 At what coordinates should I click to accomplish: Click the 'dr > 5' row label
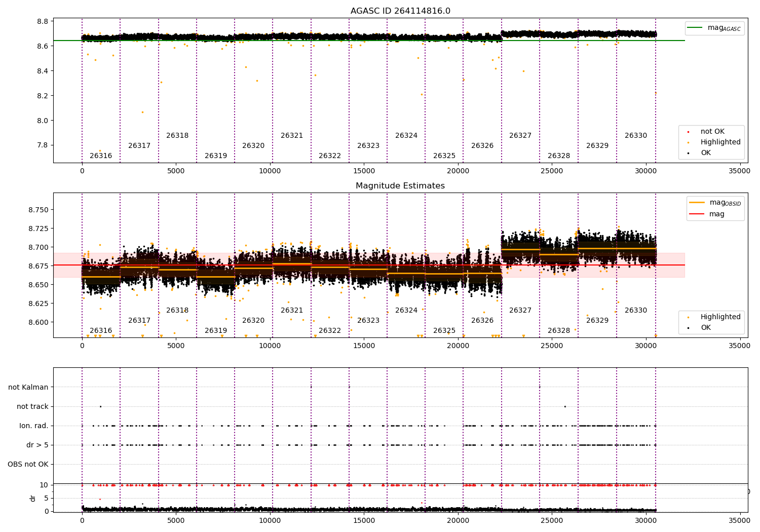point(37,445)
